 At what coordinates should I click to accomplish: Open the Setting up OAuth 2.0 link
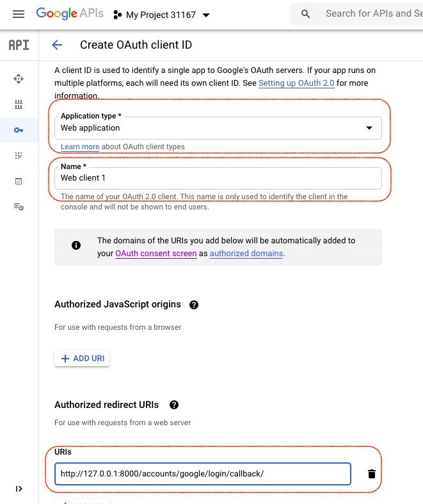click(x=296, y=83)
